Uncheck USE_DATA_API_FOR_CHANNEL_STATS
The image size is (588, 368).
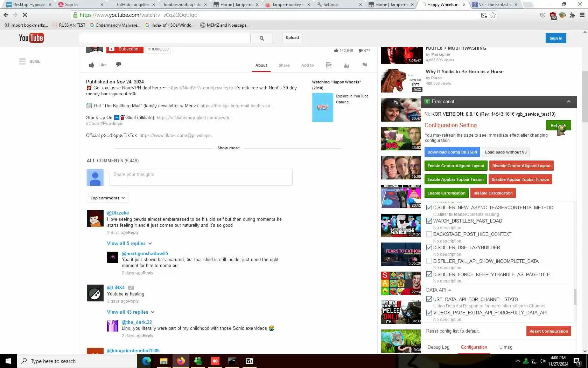click(x=429, y=299)
